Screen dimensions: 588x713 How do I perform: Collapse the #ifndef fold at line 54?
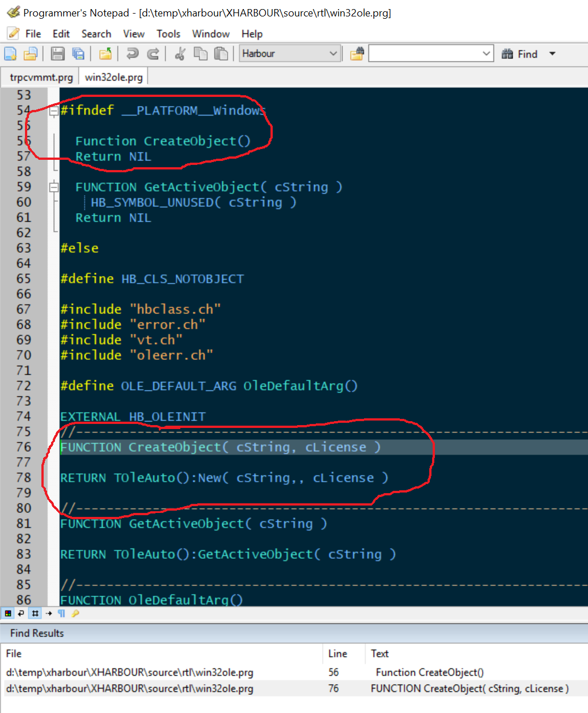[54, 111]
